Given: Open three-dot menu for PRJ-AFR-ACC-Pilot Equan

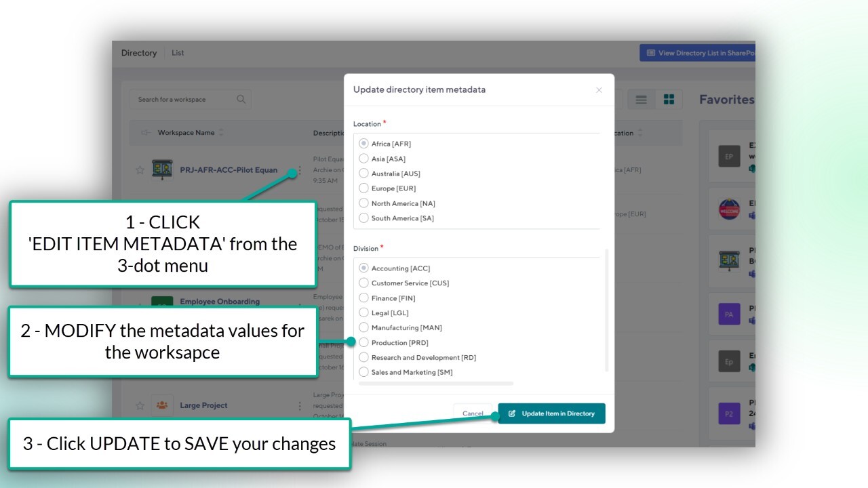Looking at the screenshot, I should [300, 170].
